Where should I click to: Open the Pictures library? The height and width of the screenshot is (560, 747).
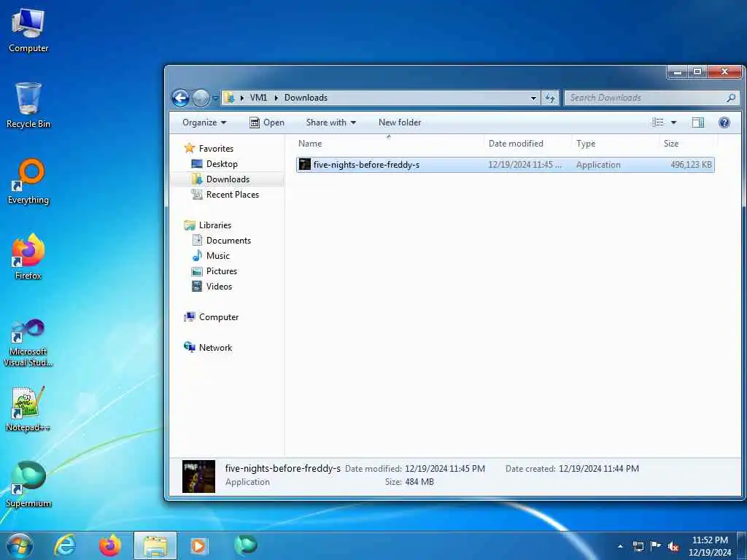[x=221, y=271]
